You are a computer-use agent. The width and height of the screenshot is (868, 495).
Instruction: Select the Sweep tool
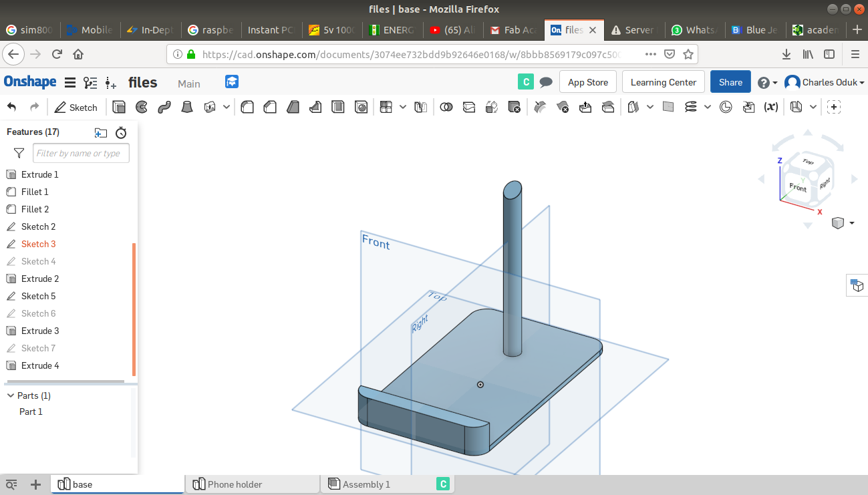(x=164, y=107)
